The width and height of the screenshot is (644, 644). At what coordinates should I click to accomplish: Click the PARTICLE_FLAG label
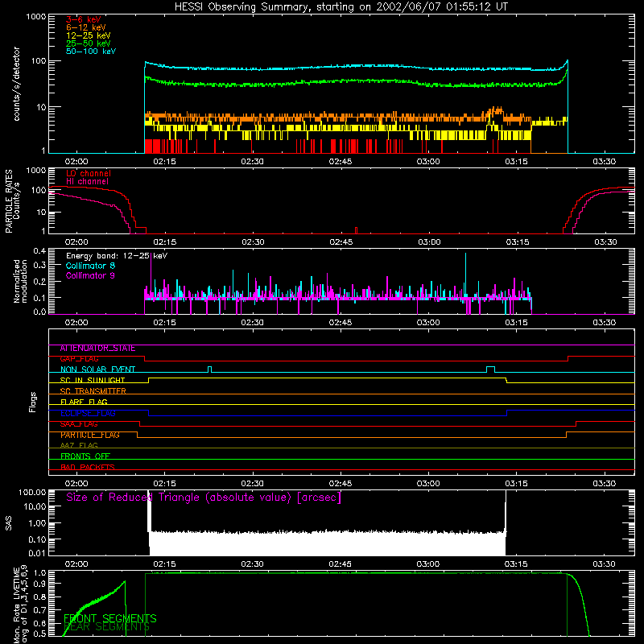pyautogui.click(x=90, y=435)
